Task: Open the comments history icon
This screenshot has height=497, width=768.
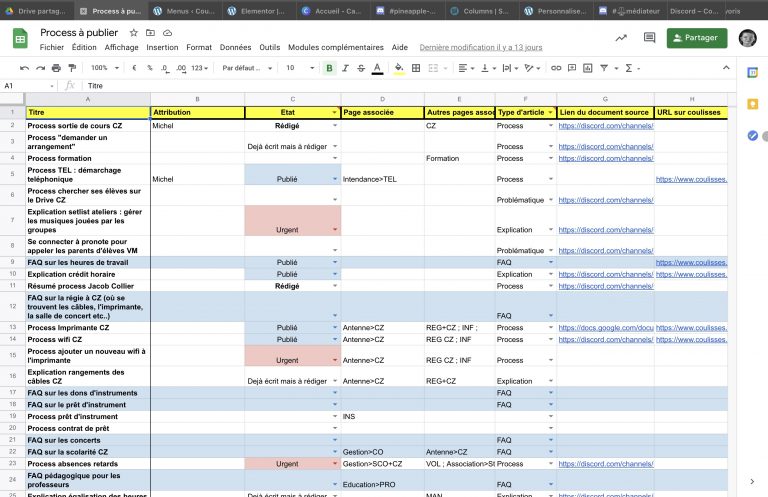Action: (650, 38)
